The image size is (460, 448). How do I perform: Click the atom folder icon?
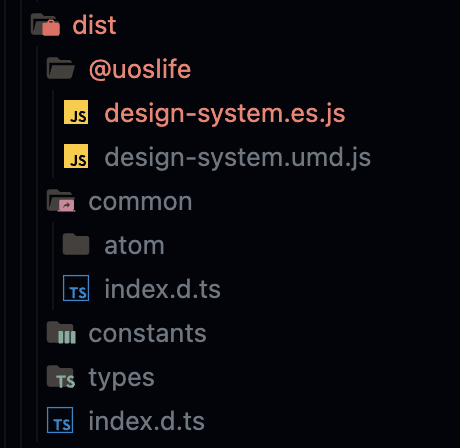tap(76, 244)
